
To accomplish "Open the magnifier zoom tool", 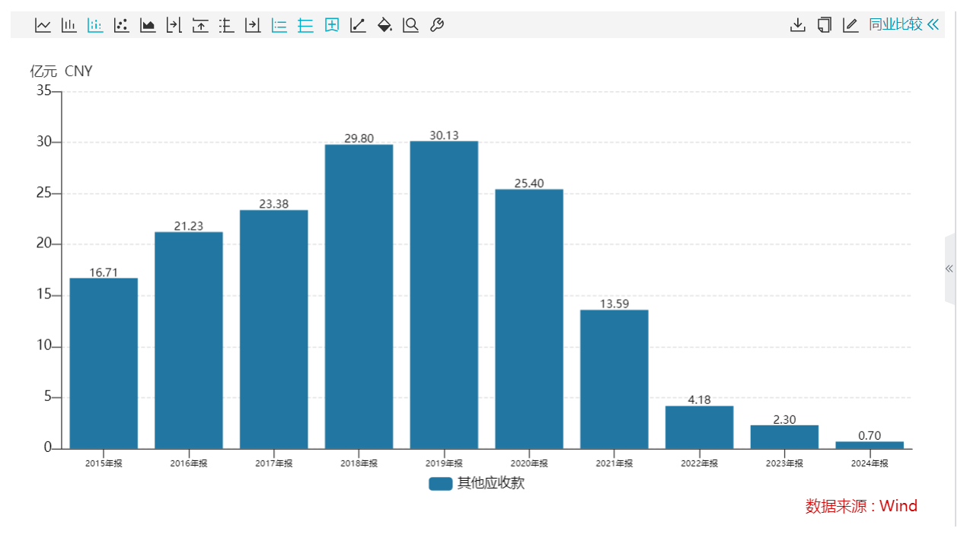I will tap(410, 25).
